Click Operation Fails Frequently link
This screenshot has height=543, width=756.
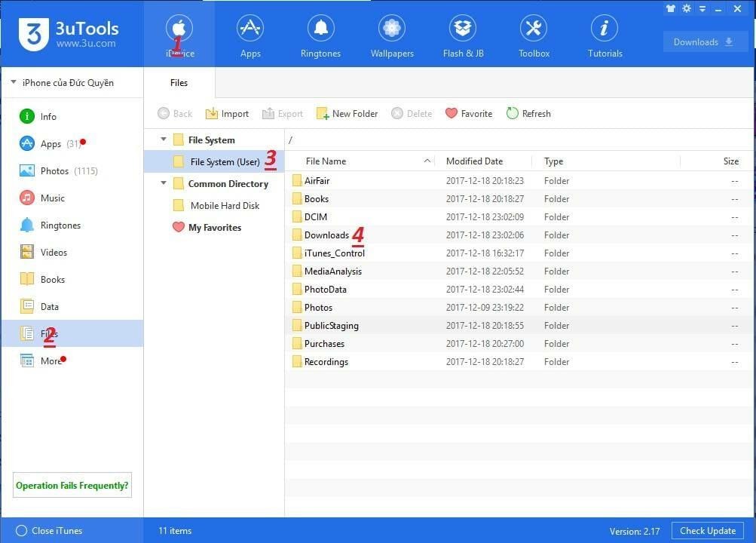[72, 486]
